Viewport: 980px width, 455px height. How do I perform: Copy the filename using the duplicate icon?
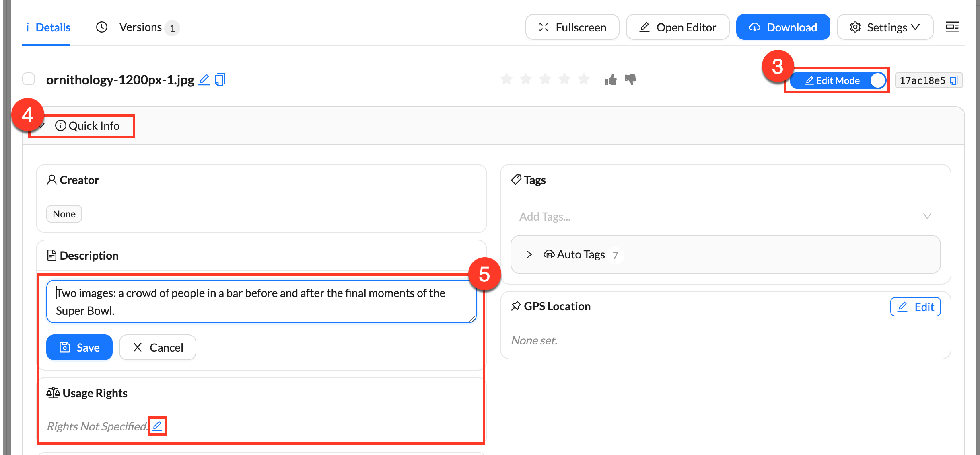pos(220,80)
